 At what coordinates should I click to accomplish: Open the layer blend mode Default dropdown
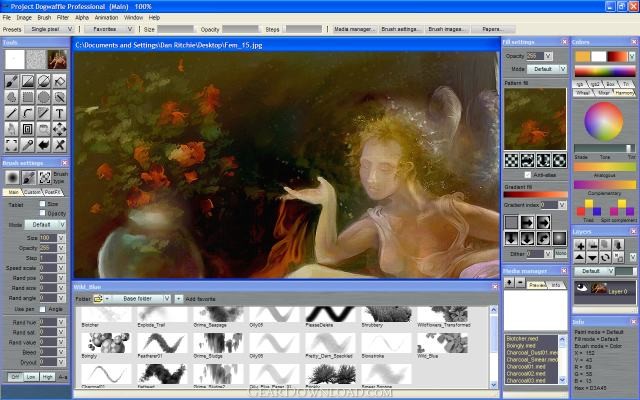tap(594, 271)
